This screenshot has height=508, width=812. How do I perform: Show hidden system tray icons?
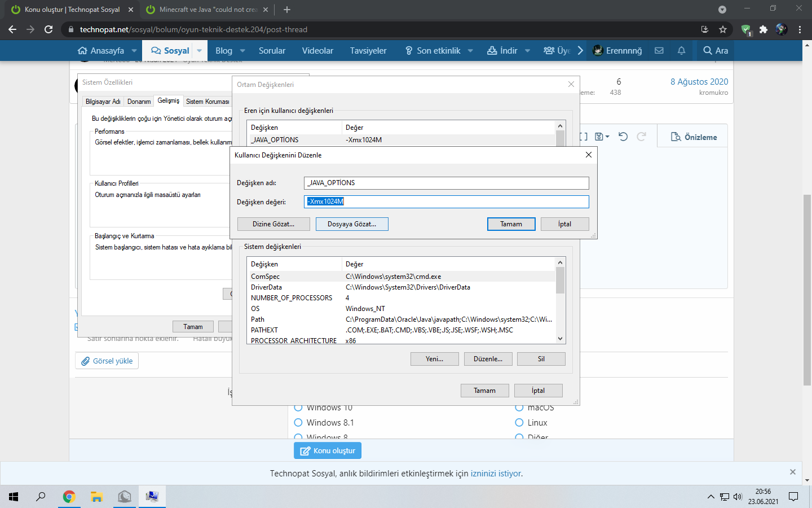tap(710, 497)
